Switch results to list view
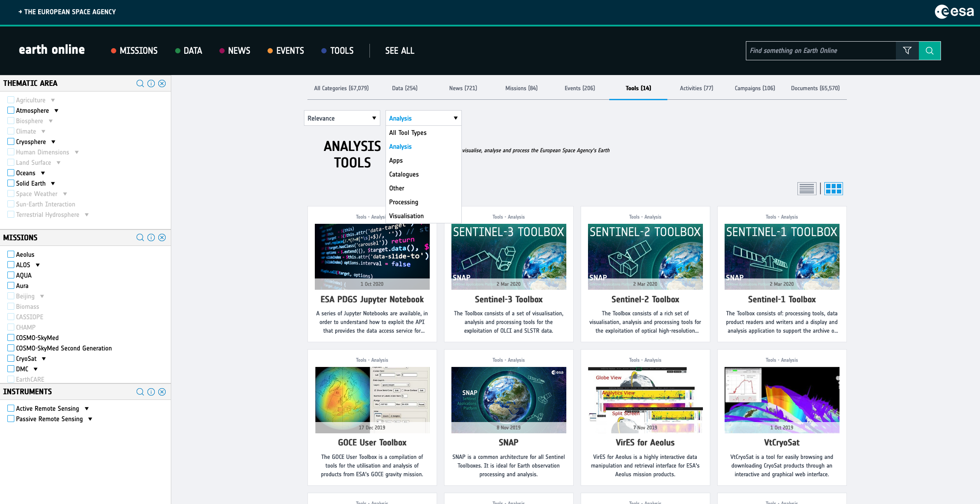Screen dimensions: 980x504 coord(807,189)
